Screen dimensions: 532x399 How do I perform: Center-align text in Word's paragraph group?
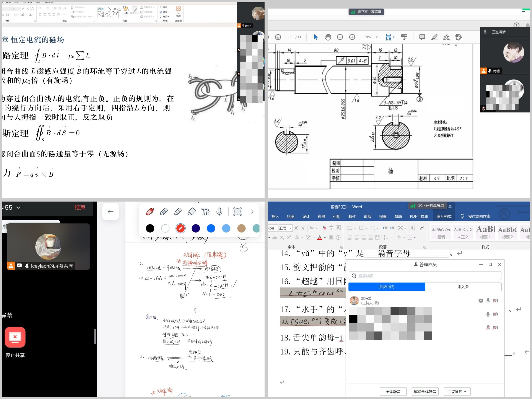pos(357,238)
